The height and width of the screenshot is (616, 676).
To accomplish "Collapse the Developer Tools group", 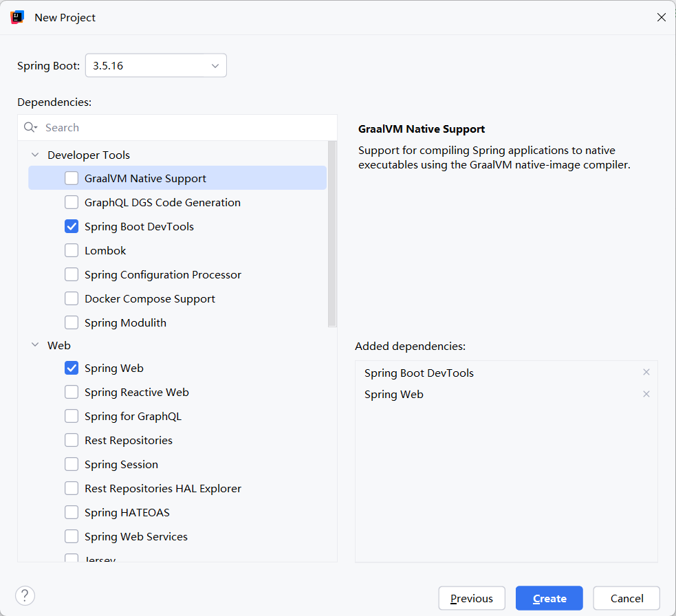I will coord(35,155).
